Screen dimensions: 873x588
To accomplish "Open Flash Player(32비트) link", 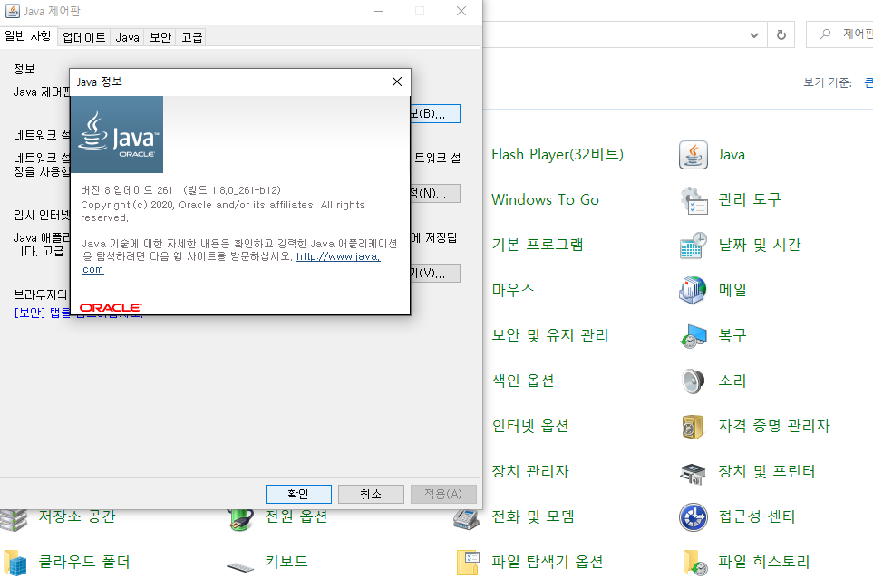I will pos(558,155).
